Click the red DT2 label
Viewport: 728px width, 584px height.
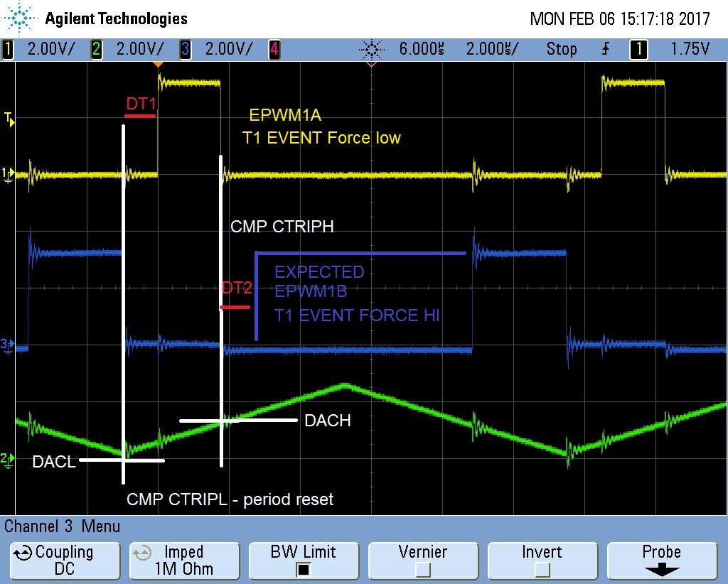[237, 288]
